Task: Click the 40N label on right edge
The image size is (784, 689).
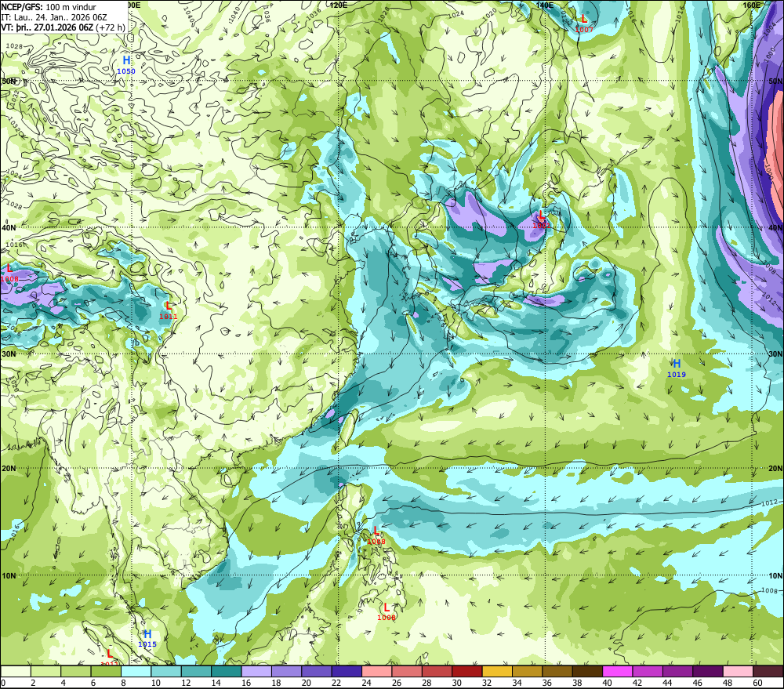Action: [x=775, y=227]
